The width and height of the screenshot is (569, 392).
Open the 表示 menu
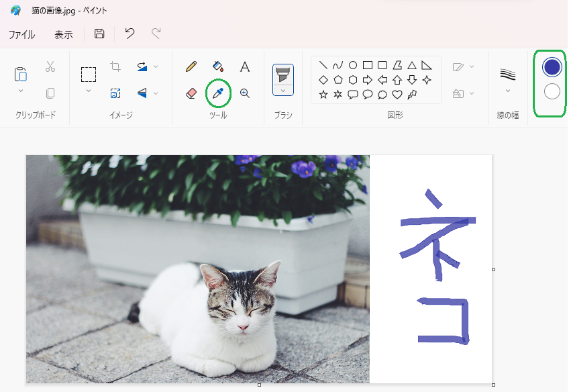pos(64,34)
